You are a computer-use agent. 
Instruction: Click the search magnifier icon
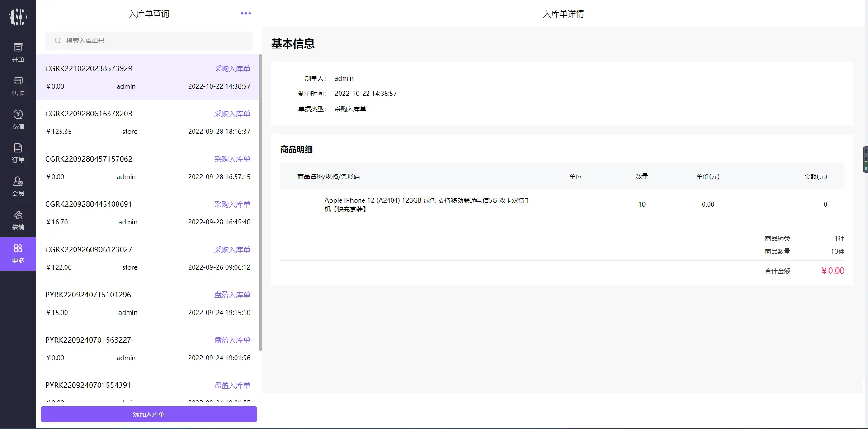pos(58,41)
